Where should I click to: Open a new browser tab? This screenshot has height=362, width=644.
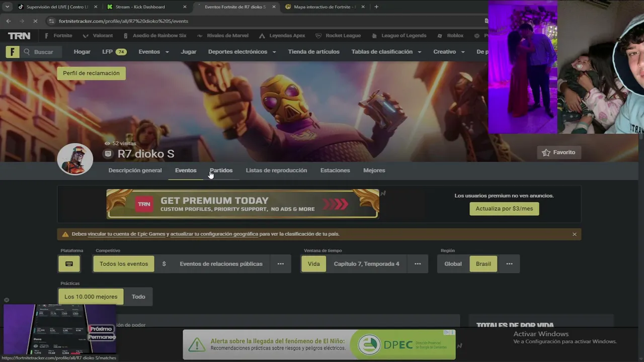pyautogui.click(x=376, y=7)
